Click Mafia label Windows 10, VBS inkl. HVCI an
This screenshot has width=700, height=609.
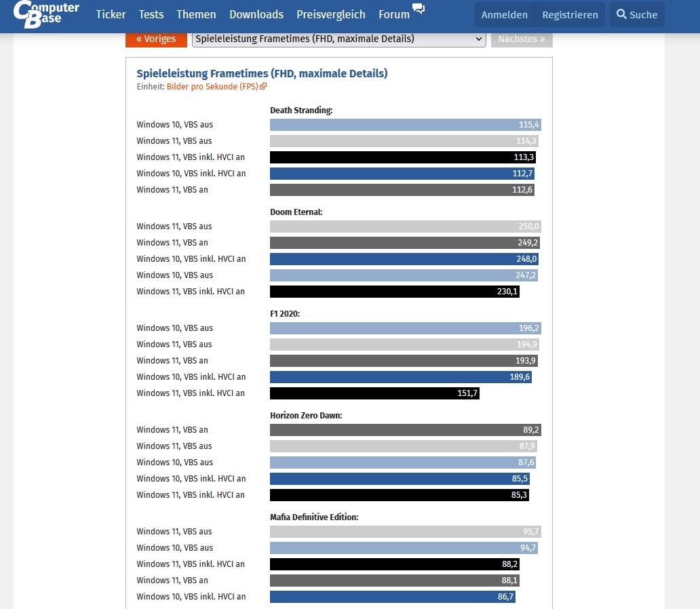tap(191, 597)
